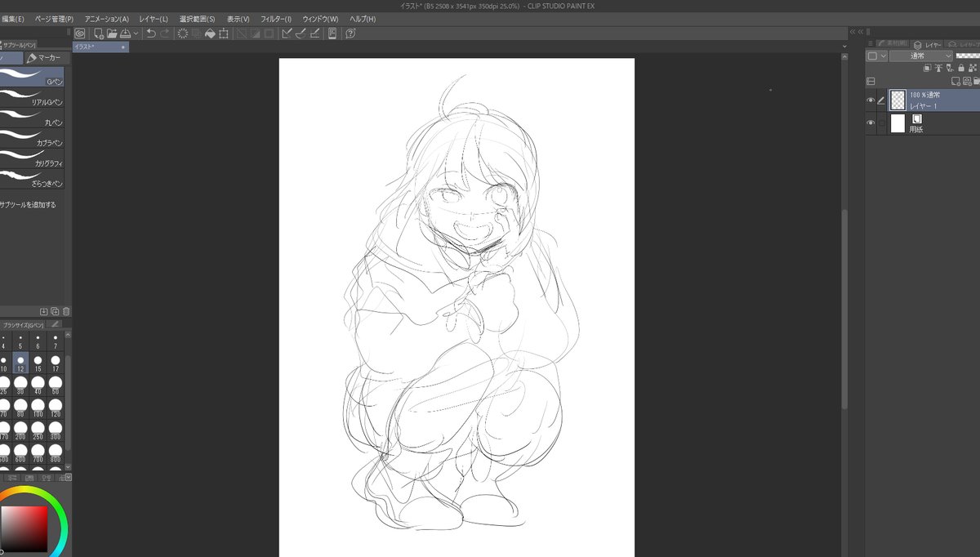Choose brush size 5
The width and height of the screenshot is (980, 557).
pos(20,341)
